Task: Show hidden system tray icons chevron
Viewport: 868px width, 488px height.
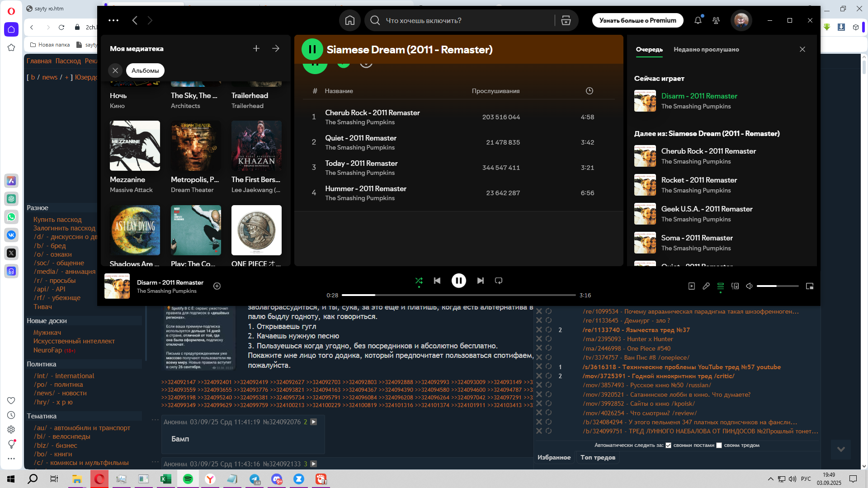Action: pos(770,479)
